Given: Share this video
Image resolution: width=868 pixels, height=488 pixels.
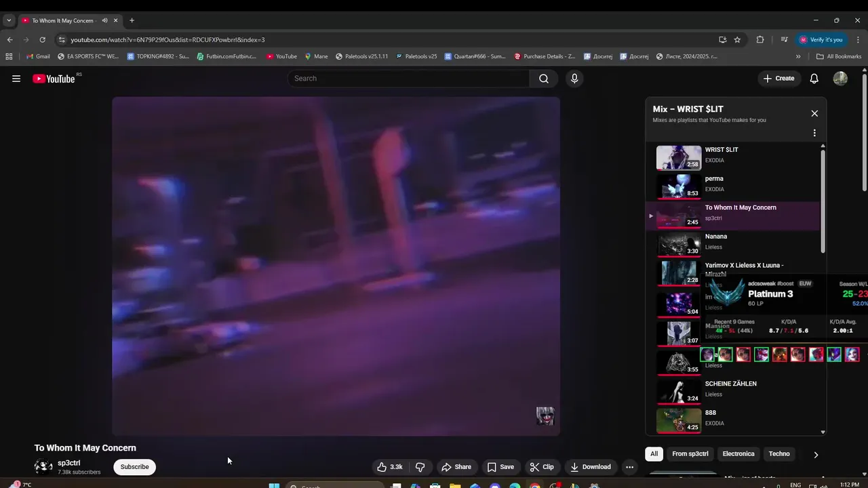Looking at the screenshot, I should coord(456,467).
